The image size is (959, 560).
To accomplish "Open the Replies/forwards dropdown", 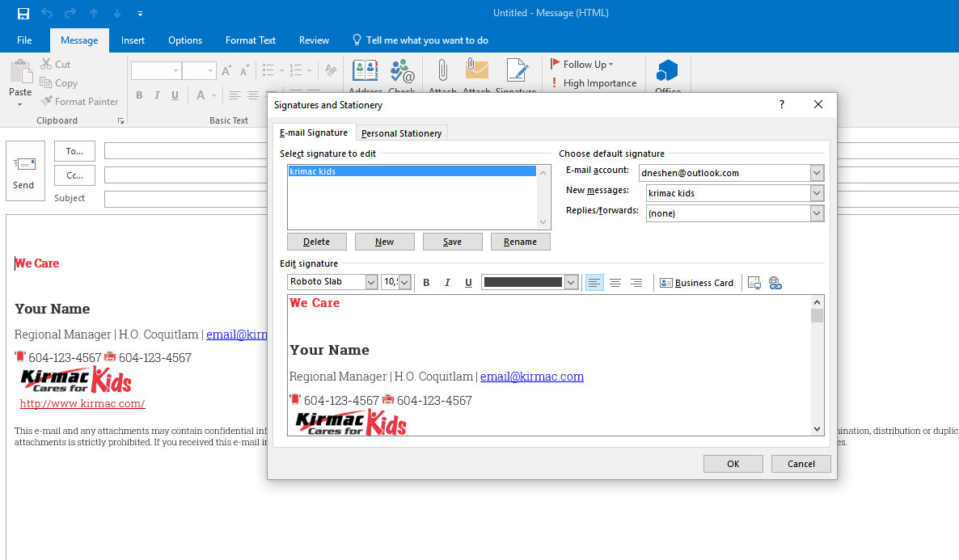I will 816,213.
